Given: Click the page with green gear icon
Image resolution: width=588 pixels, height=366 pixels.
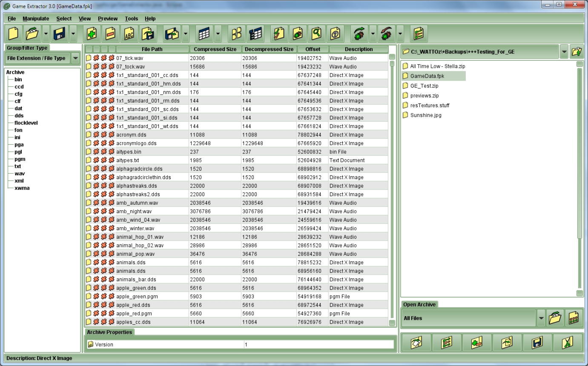Looking at the screenshot, I should (298, 34).
